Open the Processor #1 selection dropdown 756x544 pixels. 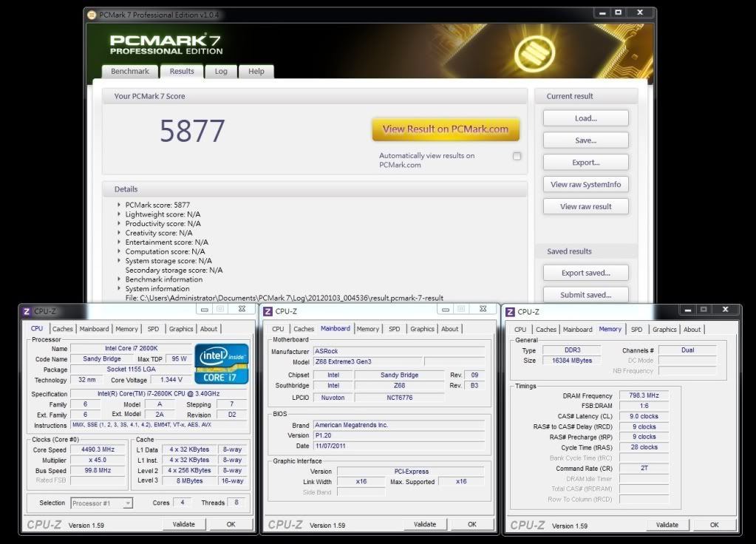pos(127,503)
